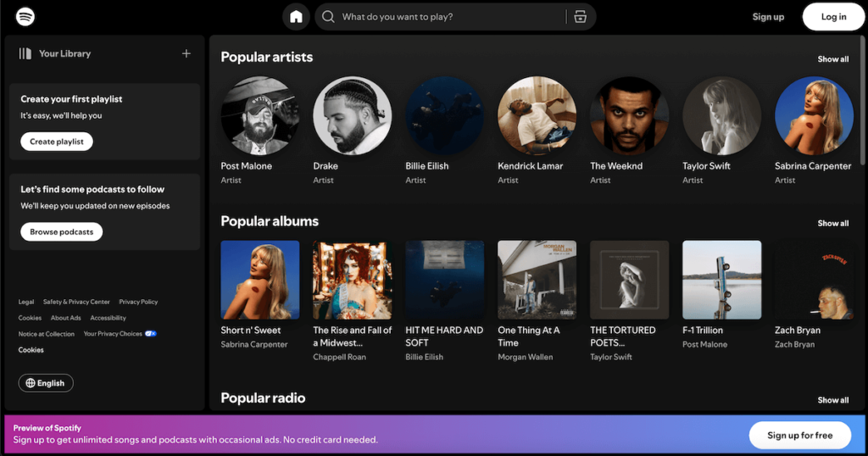Open Billie Eilish artist thumbnail

click(444, 116)
